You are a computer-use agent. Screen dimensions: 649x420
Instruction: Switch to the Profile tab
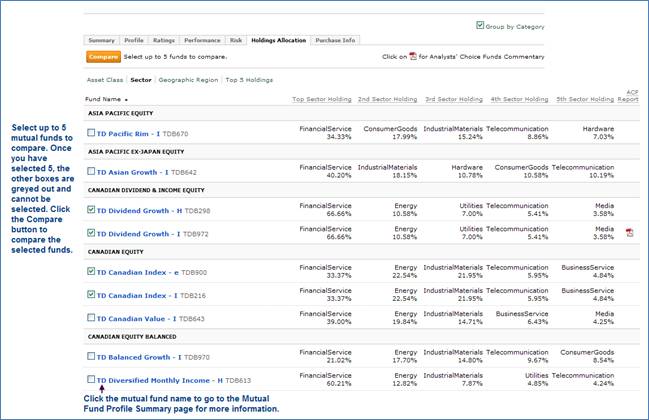(134, 40)
